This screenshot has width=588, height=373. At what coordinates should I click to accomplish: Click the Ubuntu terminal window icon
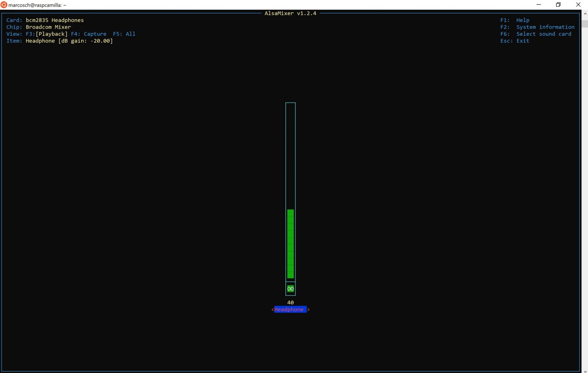point(4,5)
